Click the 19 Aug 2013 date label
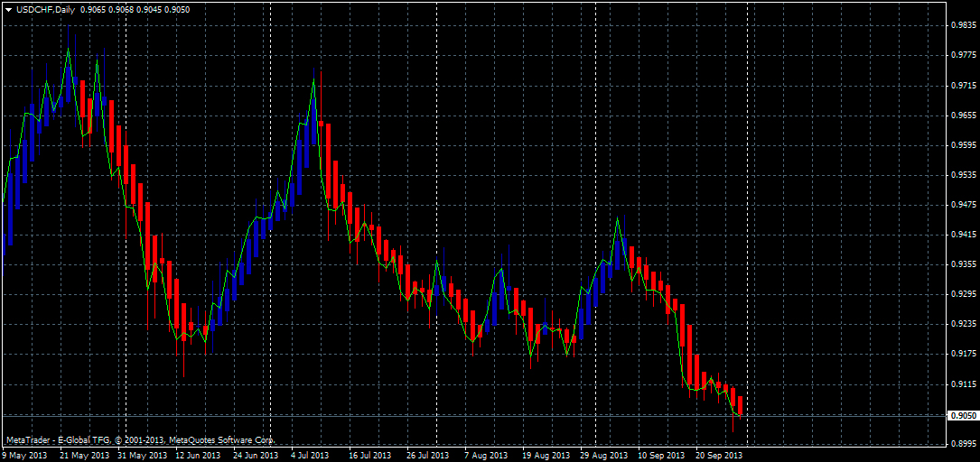 click(546, 456)
